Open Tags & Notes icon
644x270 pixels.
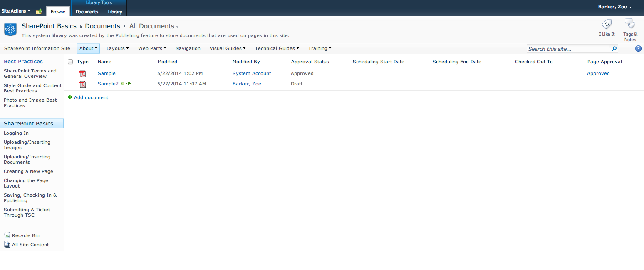(630, 24)
